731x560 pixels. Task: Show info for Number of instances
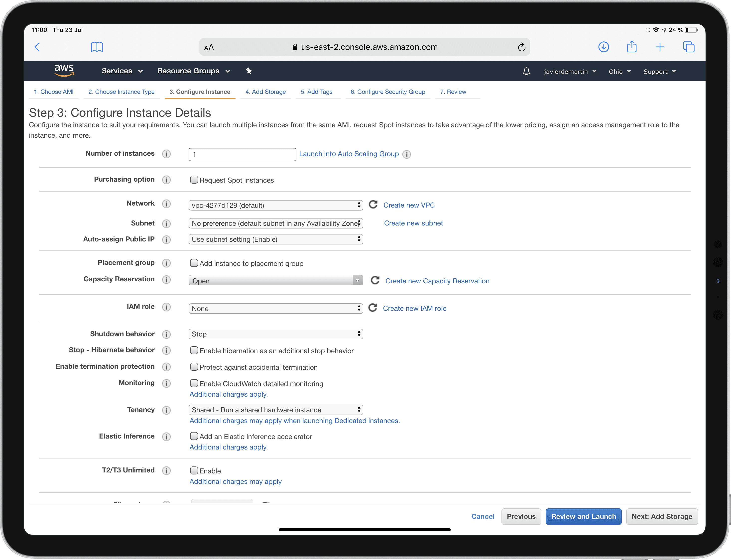tap(166, 154)
